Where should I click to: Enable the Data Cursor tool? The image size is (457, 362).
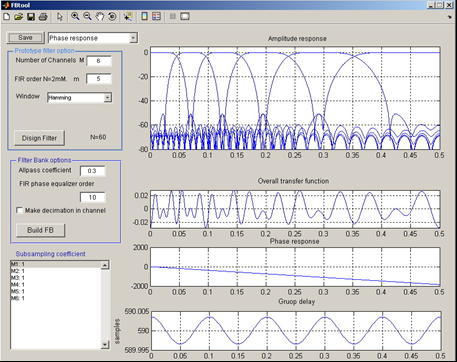point(128,16)
